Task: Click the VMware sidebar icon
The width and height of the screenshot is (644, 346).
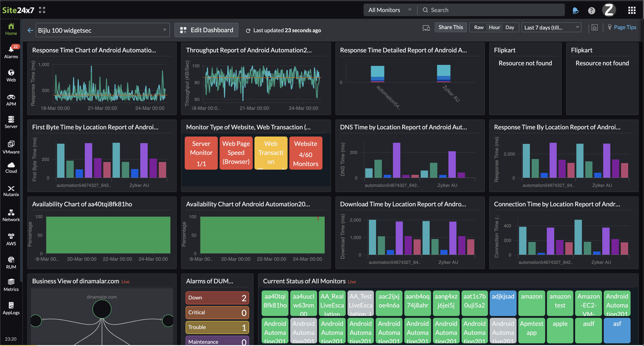Action: pos(11,147)
